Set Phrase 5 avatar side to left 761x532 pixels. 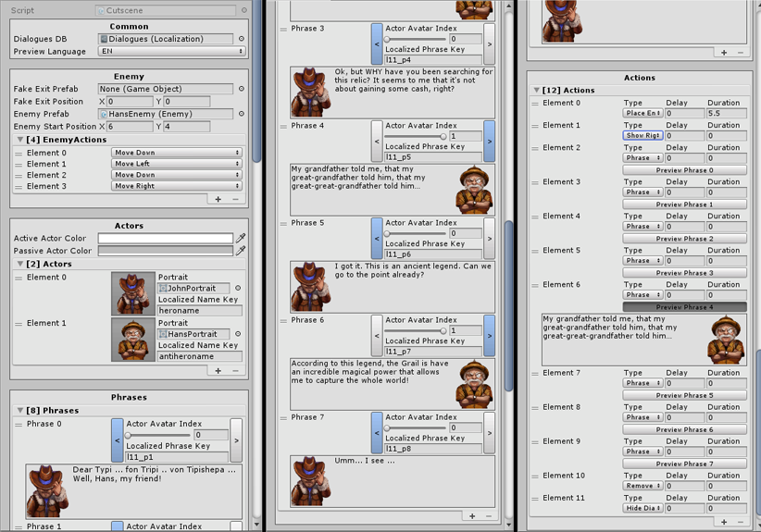377,239
